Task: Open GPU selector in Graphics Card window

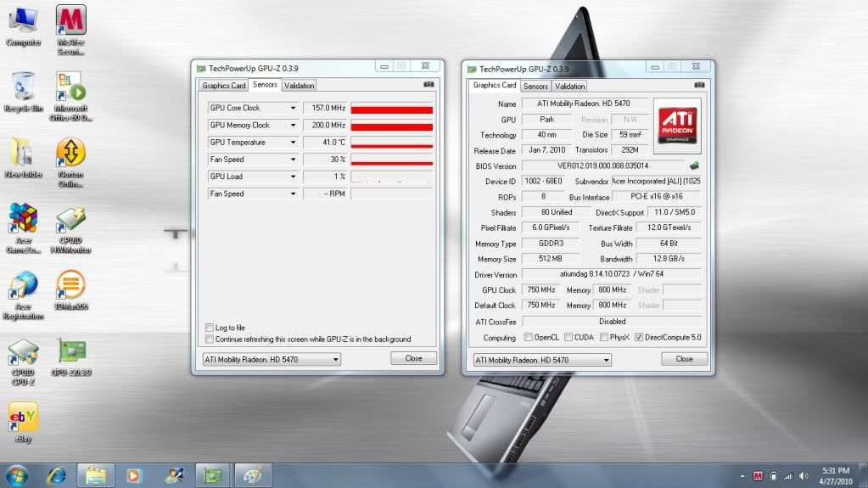Action: click(542, 360)
